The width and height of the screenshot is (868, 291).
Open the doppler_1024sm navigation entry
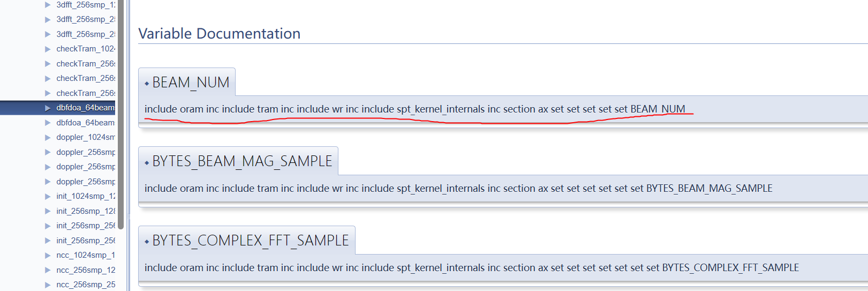85,137
